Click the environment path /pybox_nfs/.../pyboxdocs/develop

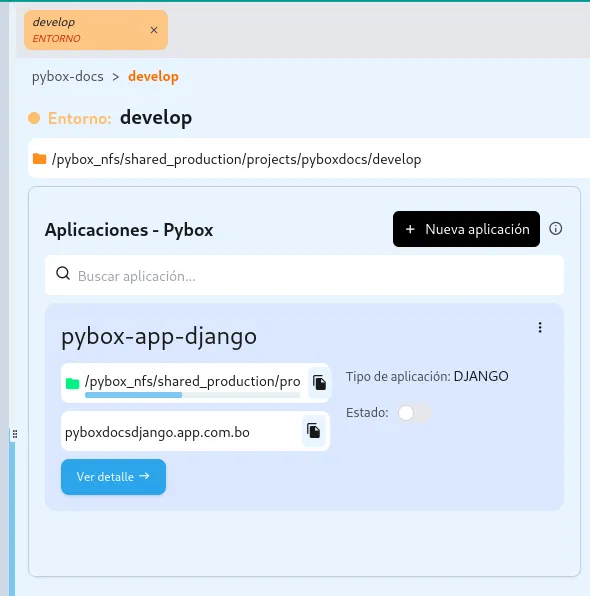[236, 159]
